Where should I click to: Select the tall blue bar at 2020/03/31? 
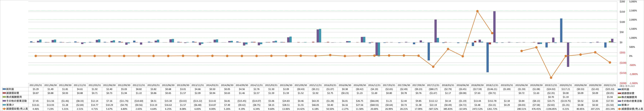point(561,30)
